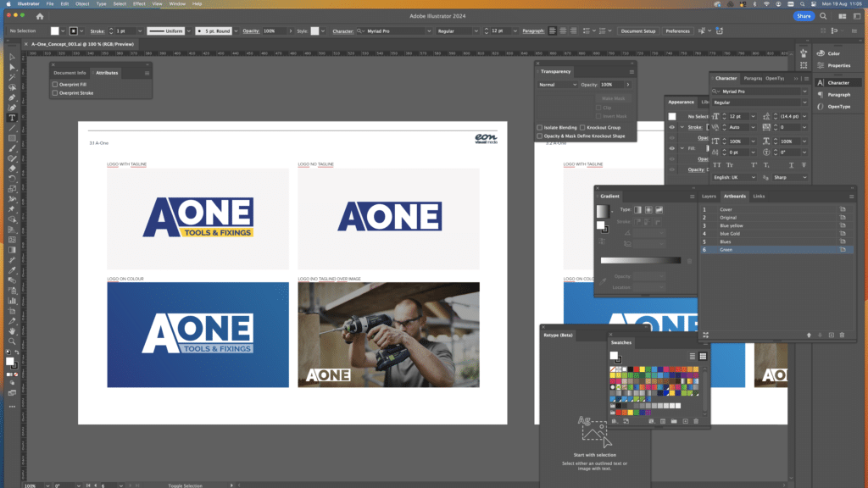Open Swatches panel list view icon
The image size is (868, 488).
coord(692,357)
